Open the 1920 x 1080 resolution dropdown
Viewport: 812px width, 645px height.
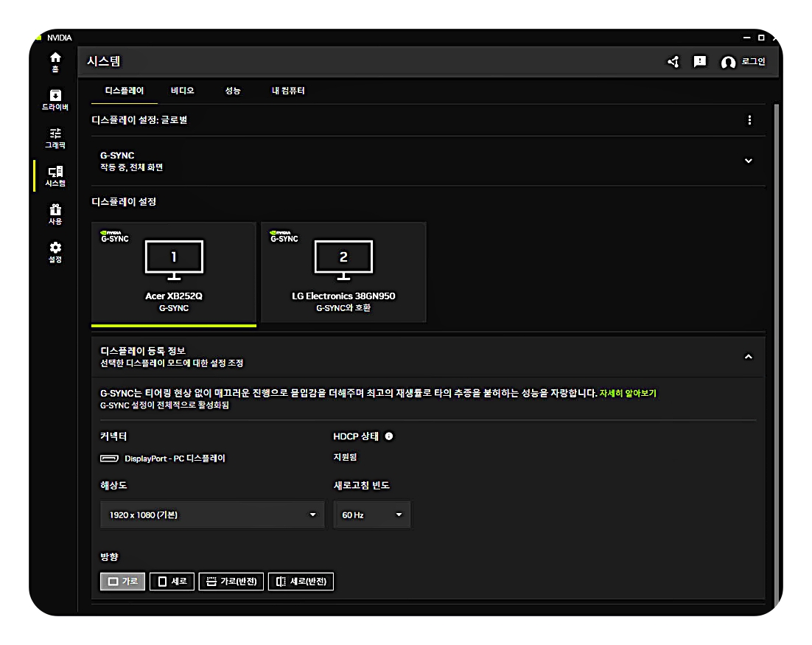[212, 515]
